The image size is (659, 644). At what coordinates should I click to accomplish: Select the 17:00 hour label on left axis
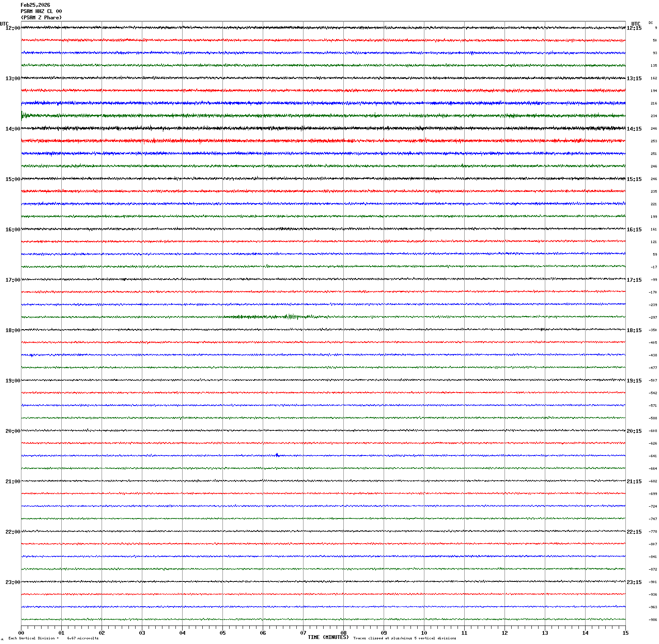pyautogui.click(x=13, y=280)
